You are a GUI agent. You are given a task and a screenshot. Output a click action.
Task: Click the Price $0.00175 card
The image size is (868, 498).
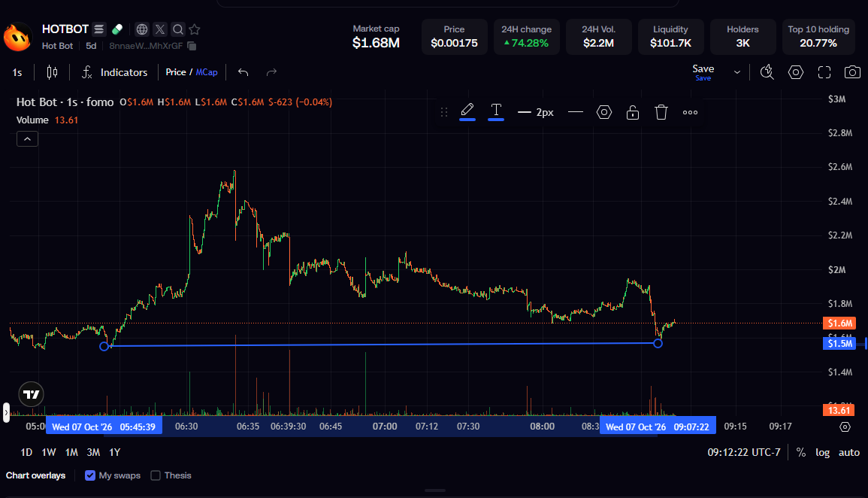coord(454,37)
